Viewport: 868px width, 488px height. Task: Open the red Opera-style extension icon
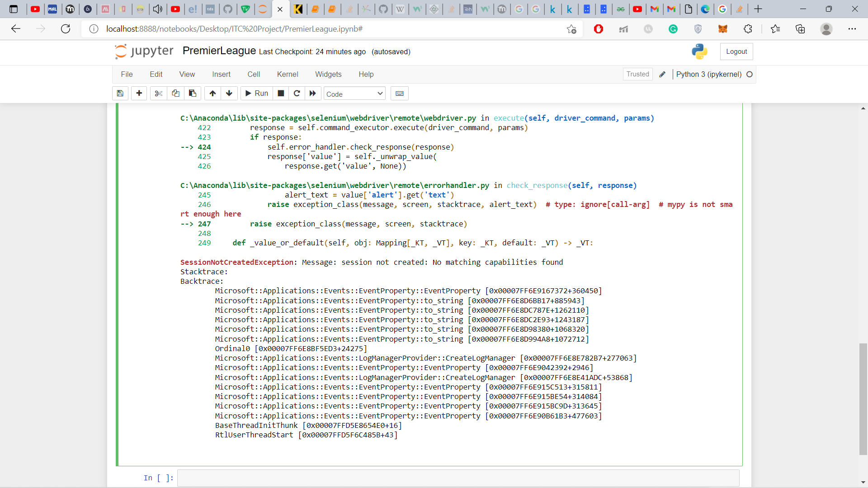599,29
